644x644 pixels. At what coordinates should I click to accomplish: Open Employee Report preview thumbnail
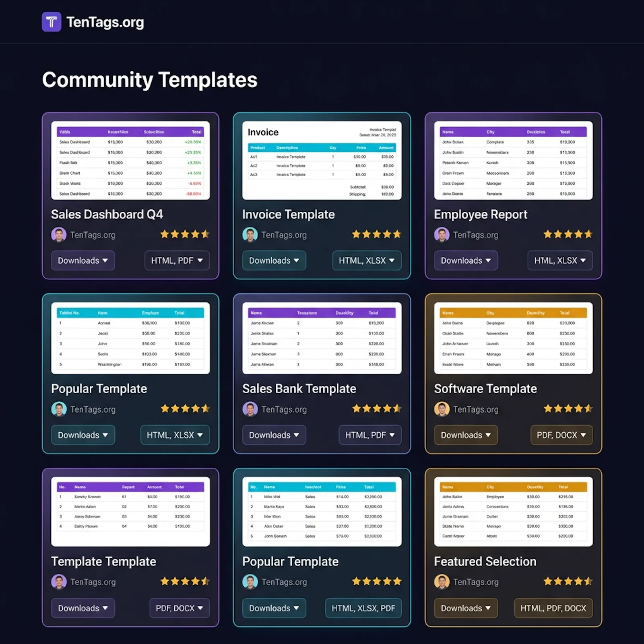513,160
